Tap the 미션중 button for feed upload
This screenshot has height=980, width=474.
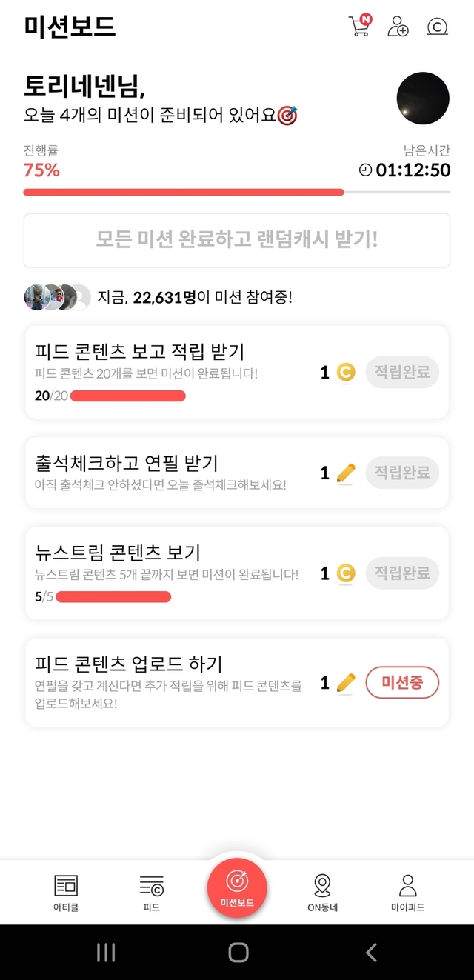coord(402,683)
